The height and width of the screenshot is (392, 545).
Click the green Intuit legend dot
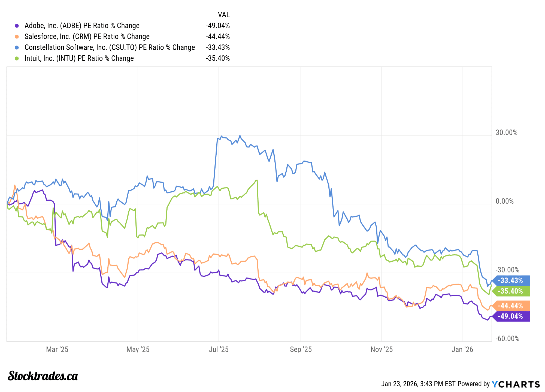17,58
